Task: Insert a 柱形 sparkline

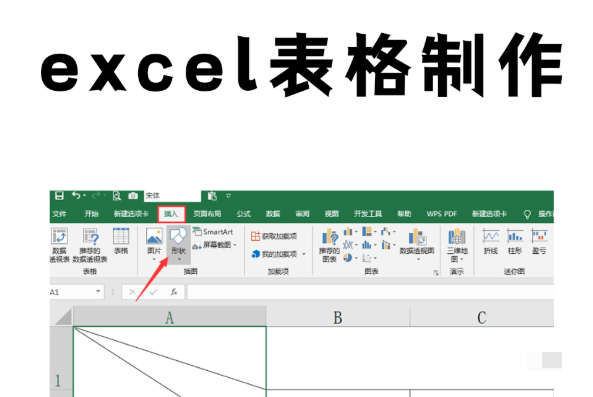Action: [515, 242]
